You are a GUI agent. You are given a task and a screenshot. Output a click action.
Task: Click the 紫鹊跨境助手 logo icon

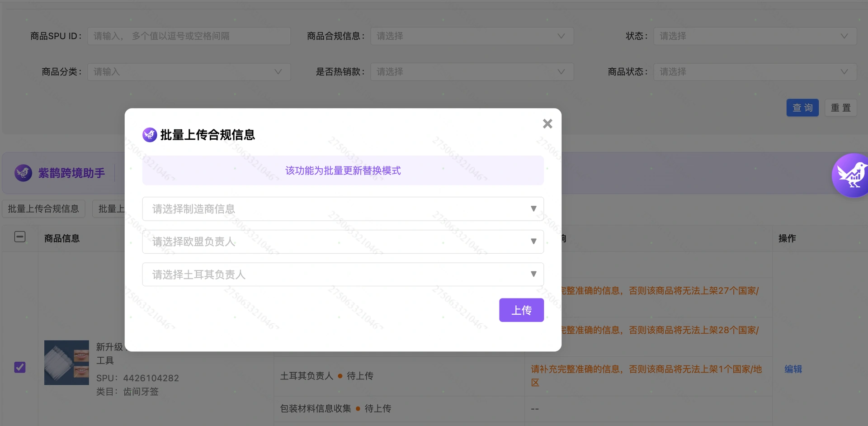pyautogui.click(x=23, y=173)
